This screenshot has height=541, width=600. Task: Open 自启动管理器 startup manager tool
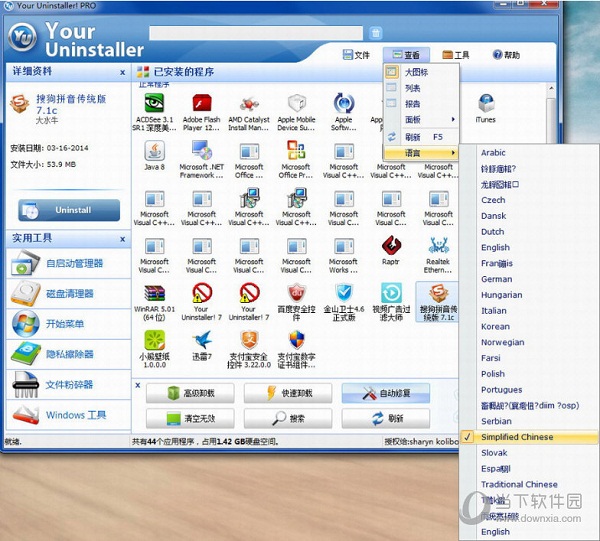click(69, 263)
